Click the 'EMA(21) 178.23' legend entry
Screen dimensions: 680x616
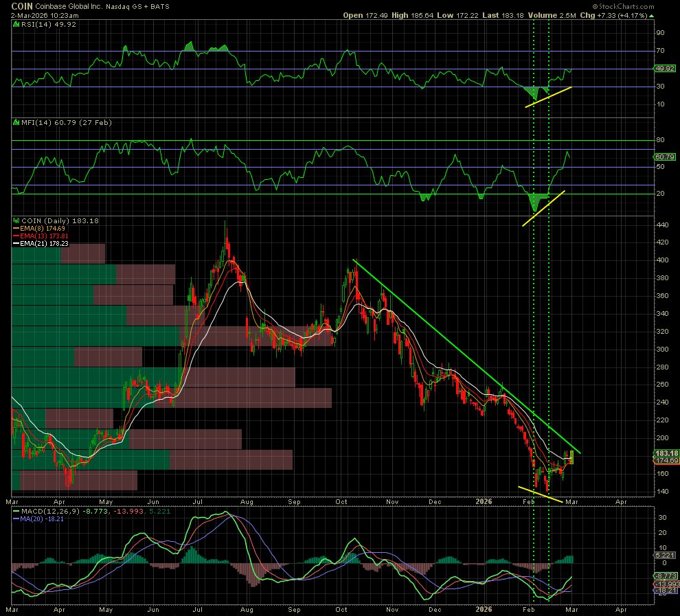coord(44,244)
